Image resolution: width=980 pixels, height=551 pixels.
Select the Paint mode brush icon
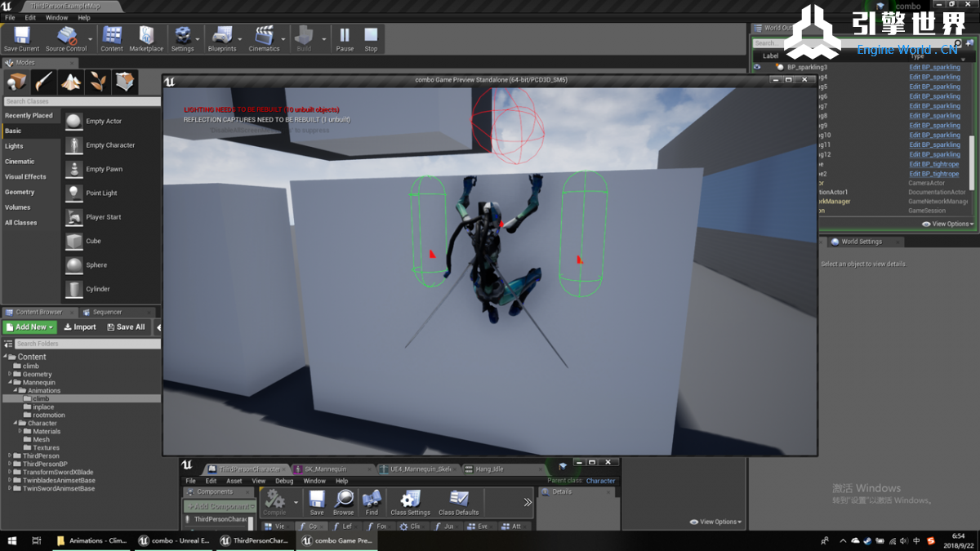44,82
